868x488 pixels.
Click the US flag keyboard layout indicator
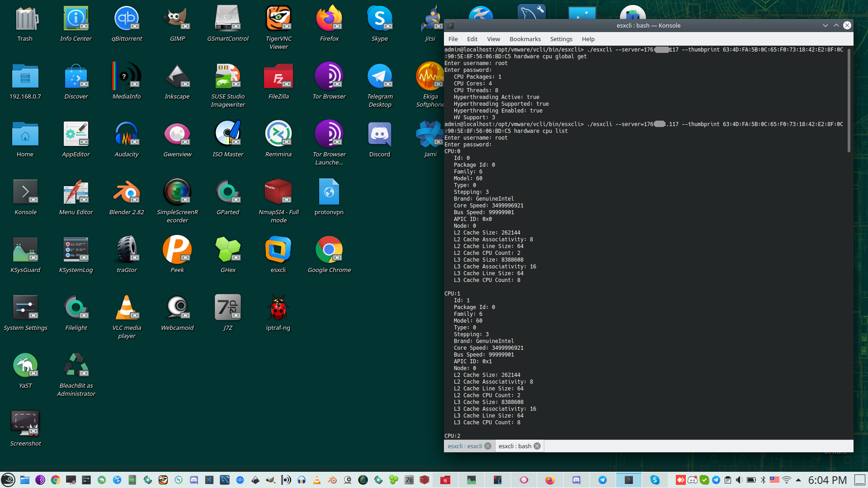tap(774, 480)
